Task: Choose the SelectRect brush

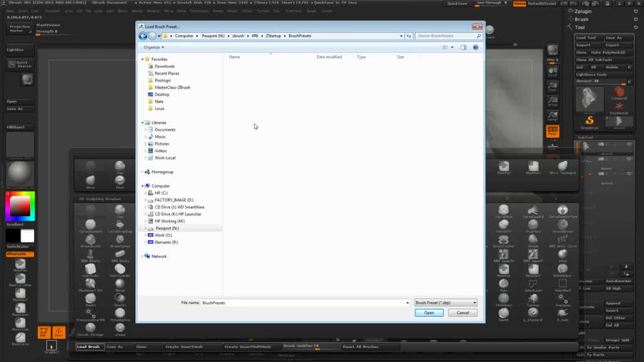Action: point(563,283)
